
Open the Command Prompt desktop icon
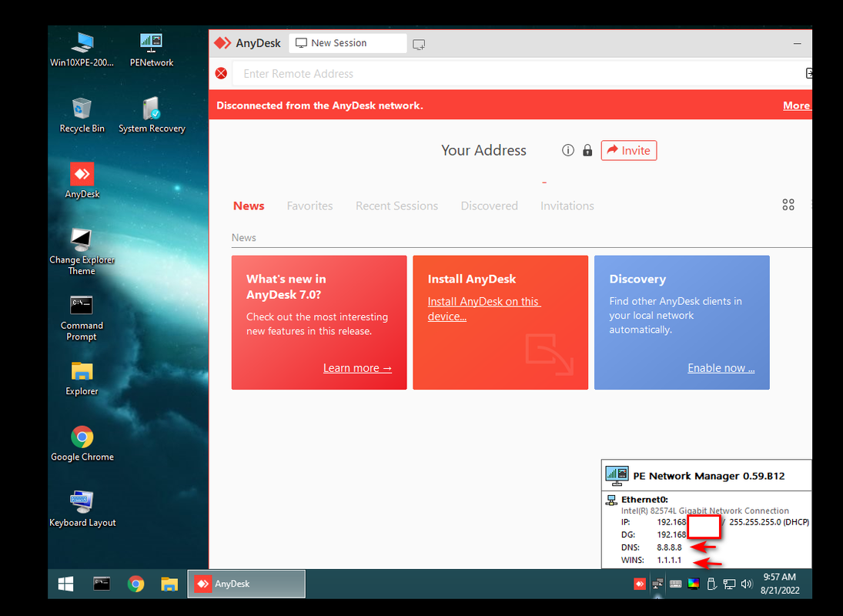(82, 318)
